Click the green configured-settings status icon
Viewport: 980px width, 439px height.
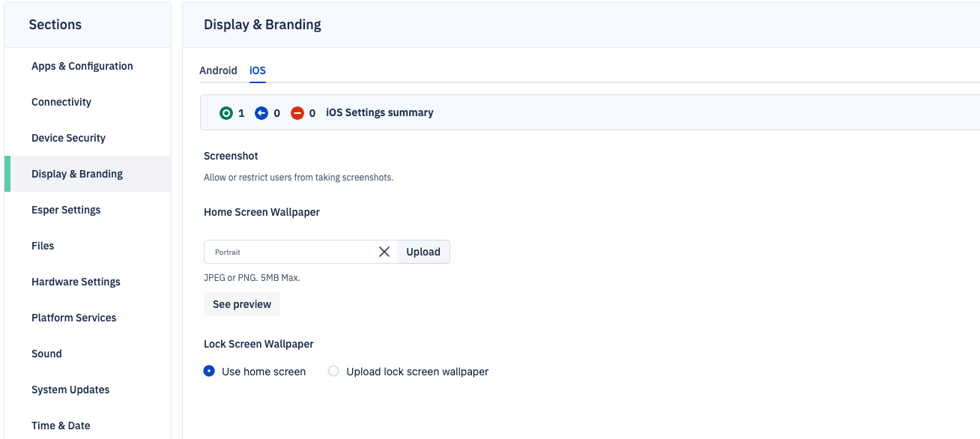click(x=226, y=113)
